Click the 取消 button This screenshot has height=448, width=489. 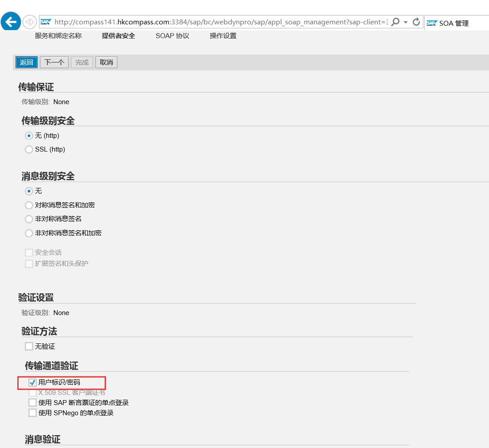coord(106,62)
